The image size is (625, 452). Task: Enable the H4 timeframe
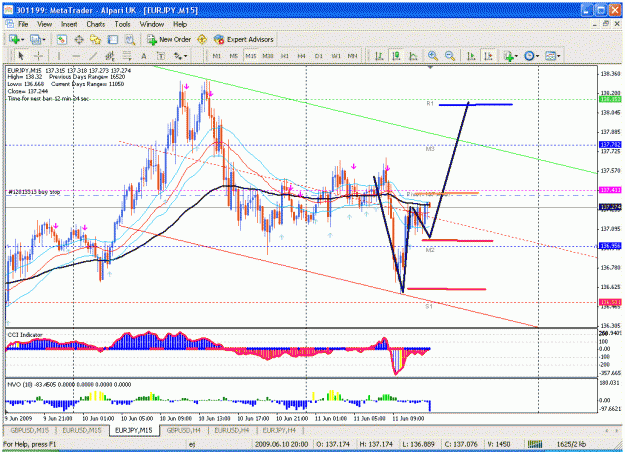pyautogui.click(x=302, y=56)
